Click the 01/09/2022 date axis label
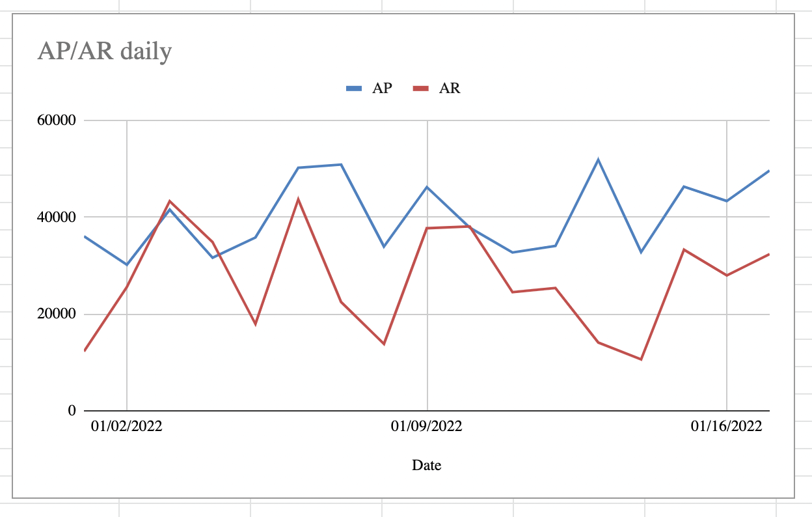Screen dimensions: 812x517 [427, 426]
